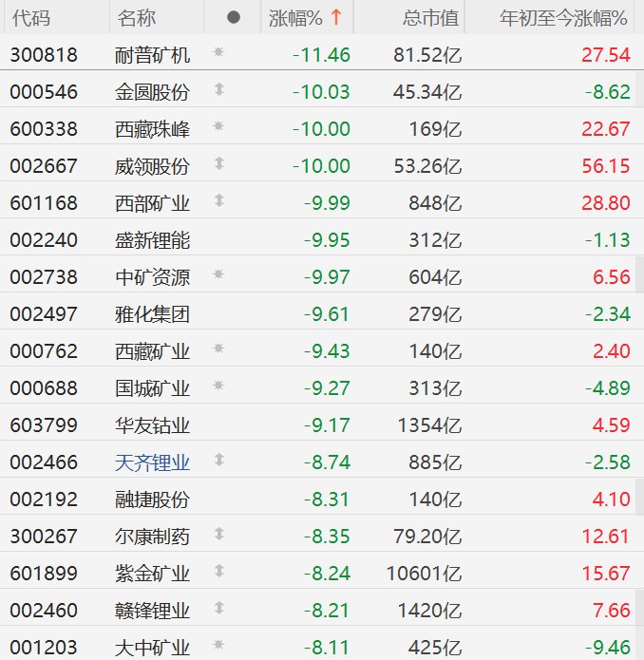Select stock name 盛新锂能
The image size is (644, 660).
(x=152, y=240)
